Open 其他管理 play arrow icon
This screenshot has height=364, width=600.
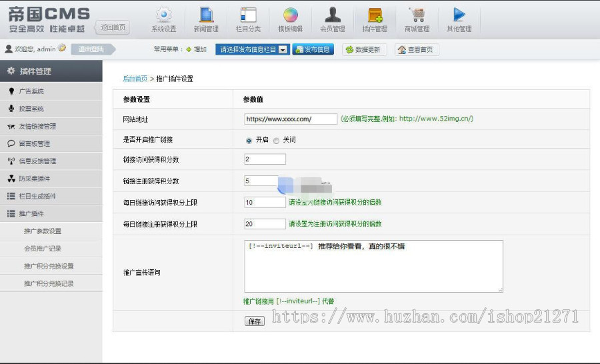tap(459, 15)
